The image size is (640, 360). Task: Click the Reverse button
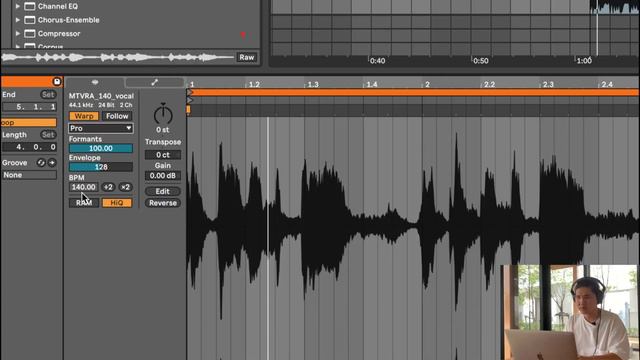tap(162, 203)
